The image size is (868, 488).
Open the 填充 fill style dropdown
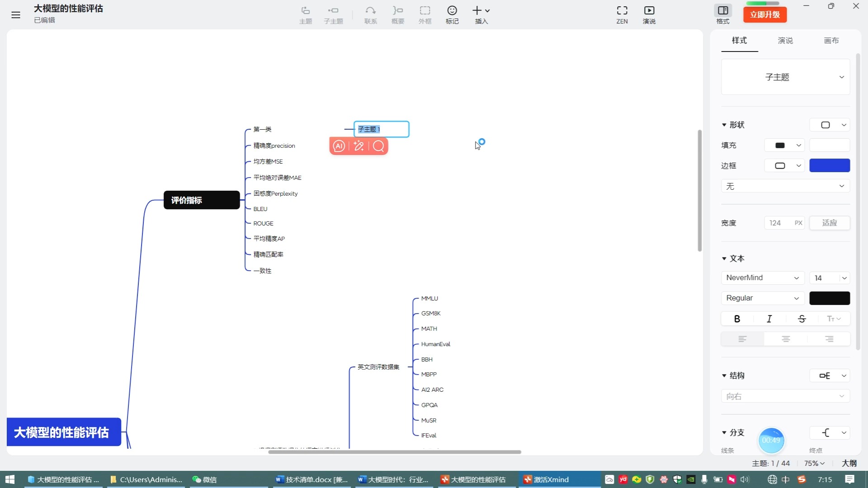pos(784,145)
